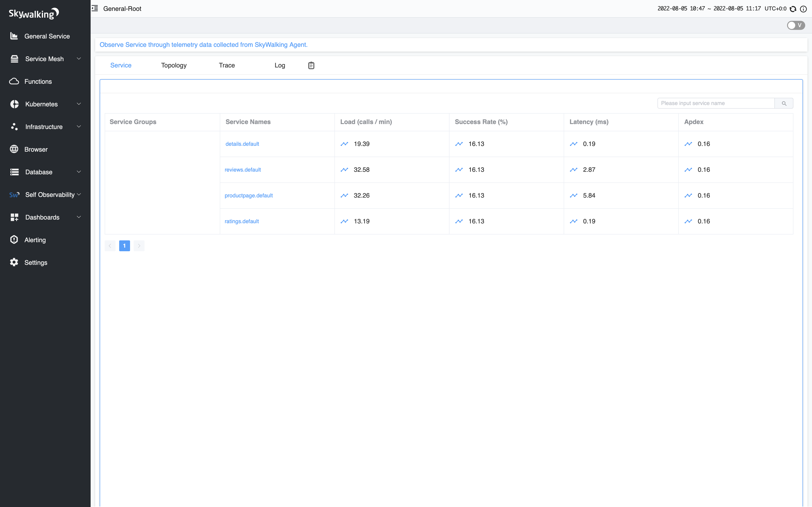812x507 pixels.
Task: Open Settings gear in sidebar
Action: [x=36, y=263]
